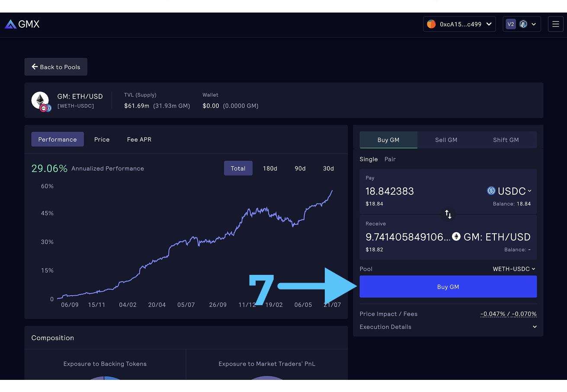Switch to Pair deposit mode
567x392 pixels.
(390, 159)
